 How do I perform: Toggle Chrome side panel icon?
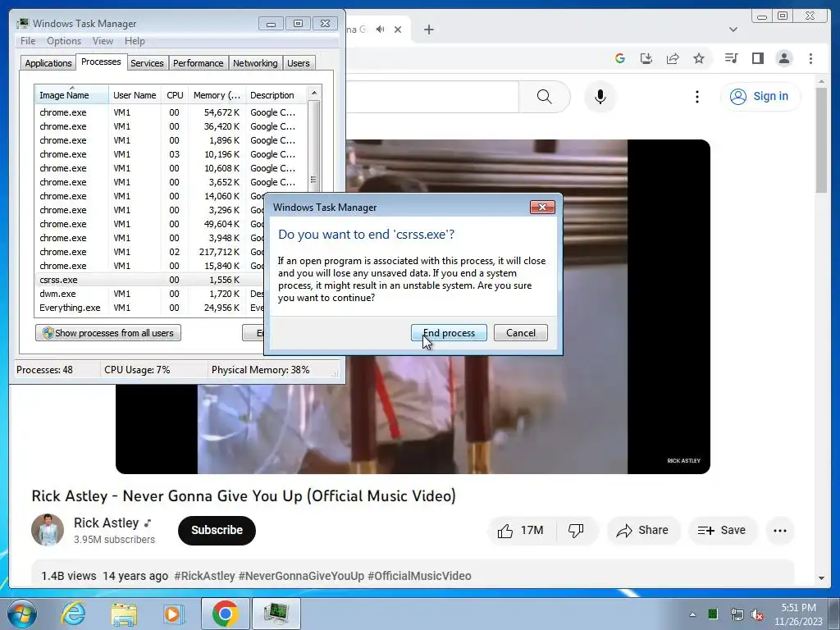757,58
